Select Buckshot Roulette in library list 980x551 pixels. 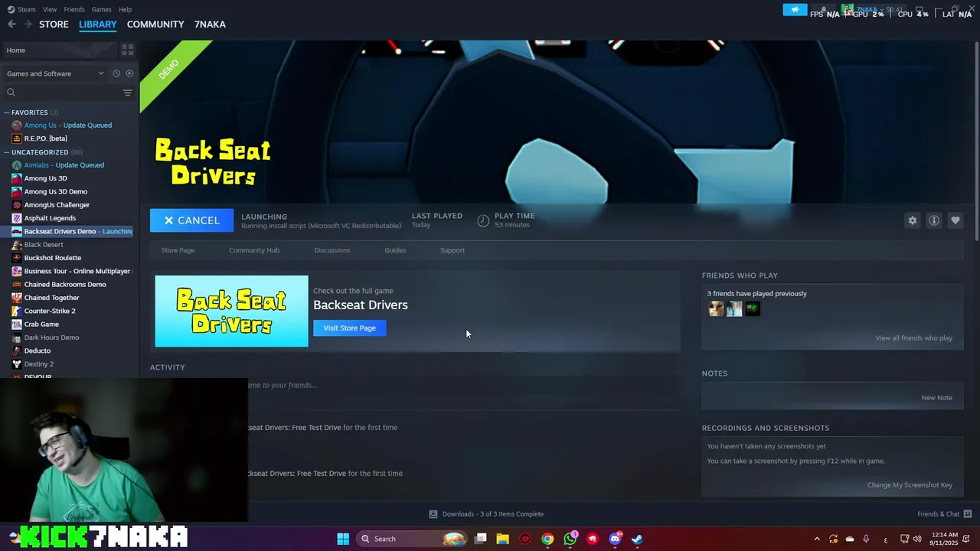pyautogui.click(x=52, y=258)
